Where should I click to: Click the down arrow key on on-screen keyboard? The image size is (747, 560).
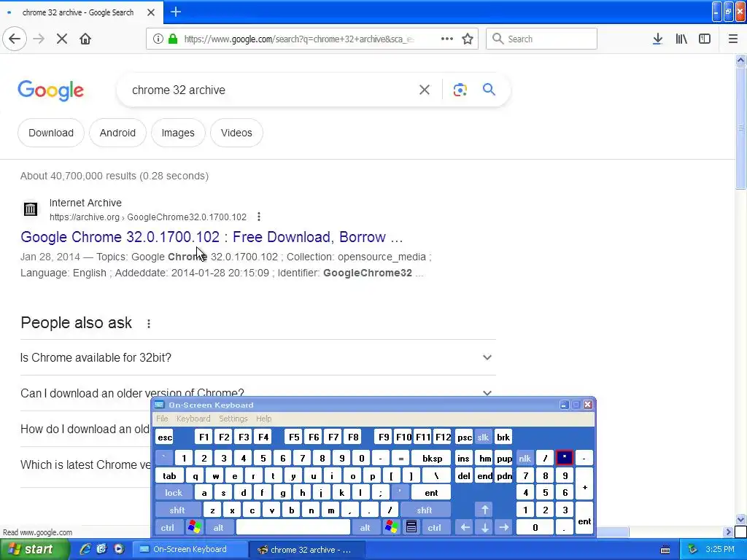484,527
